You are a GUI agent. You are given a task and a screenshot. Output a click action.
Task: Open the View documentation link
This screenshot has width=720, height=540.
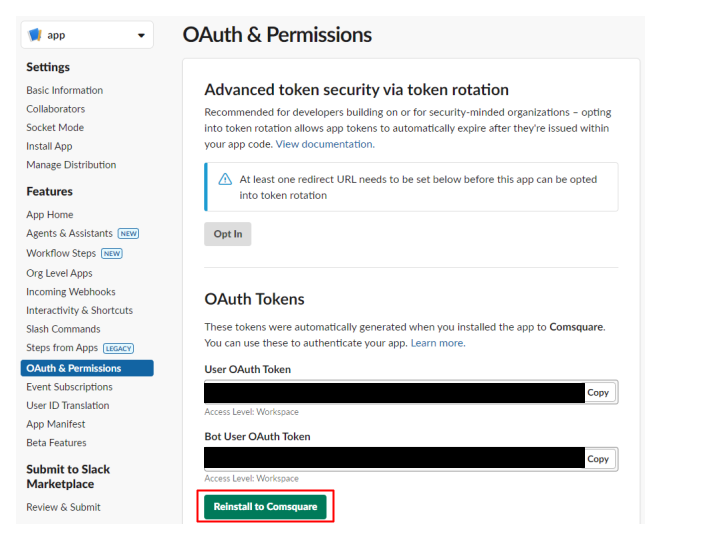(325, 144)
